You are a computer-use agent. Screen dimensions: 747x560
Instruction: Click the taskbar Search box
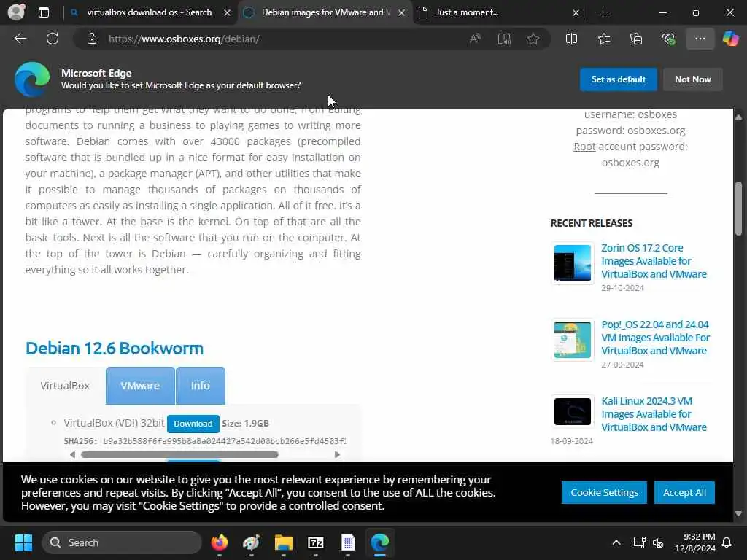tap(122, 542)
